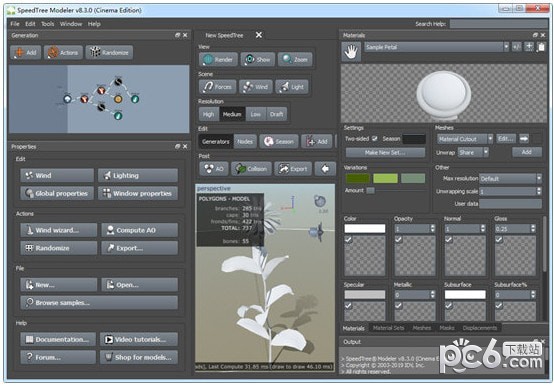Open Wind properties button
The width and height of the screenshot is (554, 386).
57,176
